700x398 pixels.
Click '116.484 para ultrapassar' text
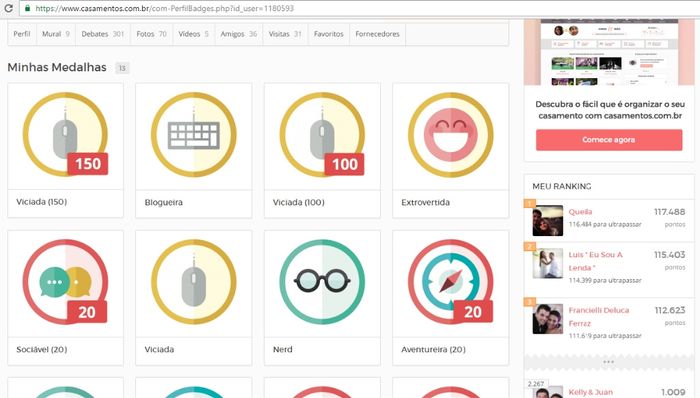pyautogui.click(x=605, y=224)
